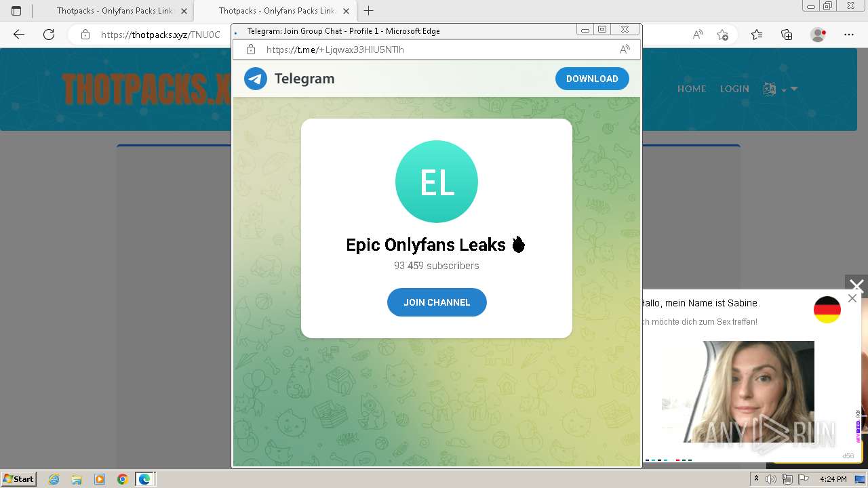Open the Collections icon
The width and height of the screenshot is (868, 488).
coord(787,35)
